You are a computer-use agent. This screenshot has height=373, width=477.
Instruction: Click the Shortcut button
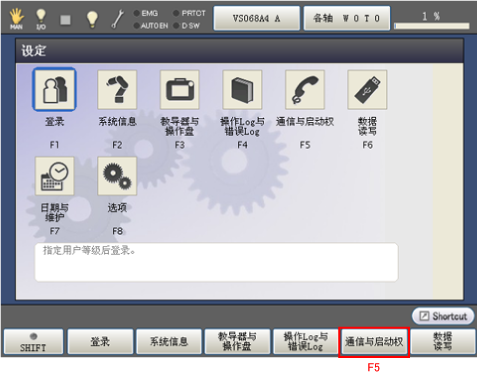click(443, 316)
